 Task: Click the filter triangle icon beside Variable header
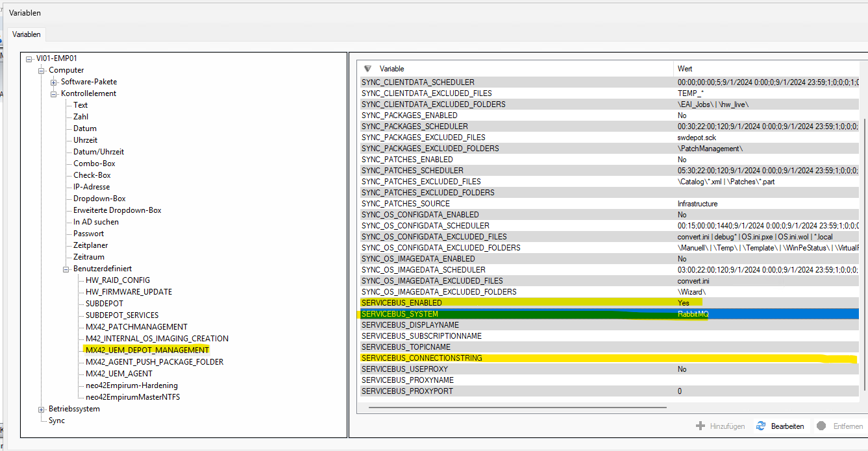[x=367, y=69]
